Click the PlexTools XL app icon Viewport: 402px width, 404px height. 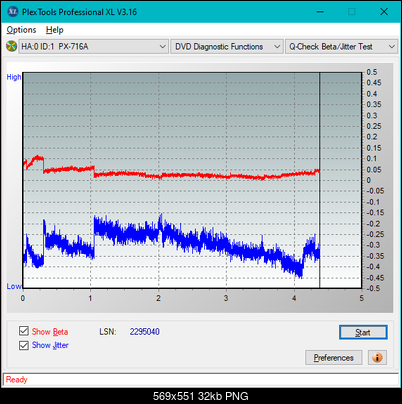pyautogui.click(x=12, y=12)
